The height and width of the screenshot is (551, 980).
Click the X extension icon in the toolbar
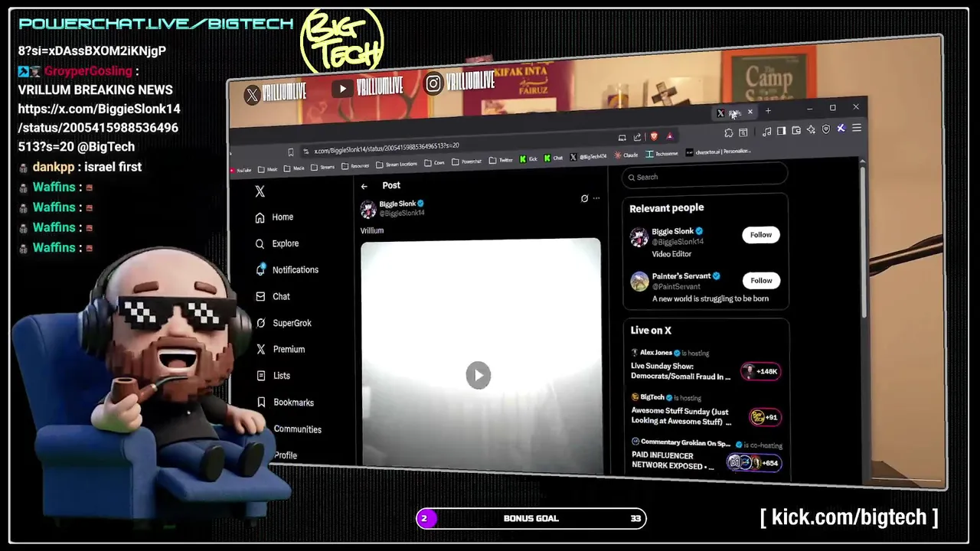pos(841,129)
